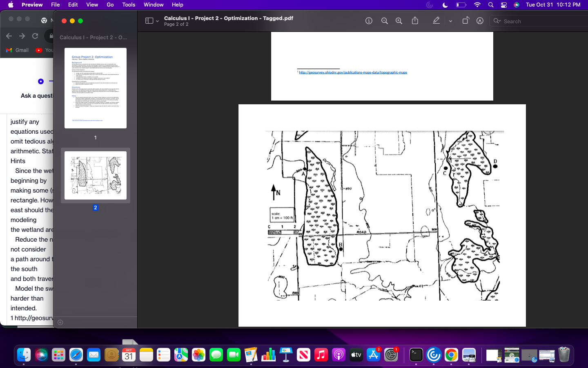
Task: Open Wi-Fi status menu in menu bar
Action: [477, 5]
